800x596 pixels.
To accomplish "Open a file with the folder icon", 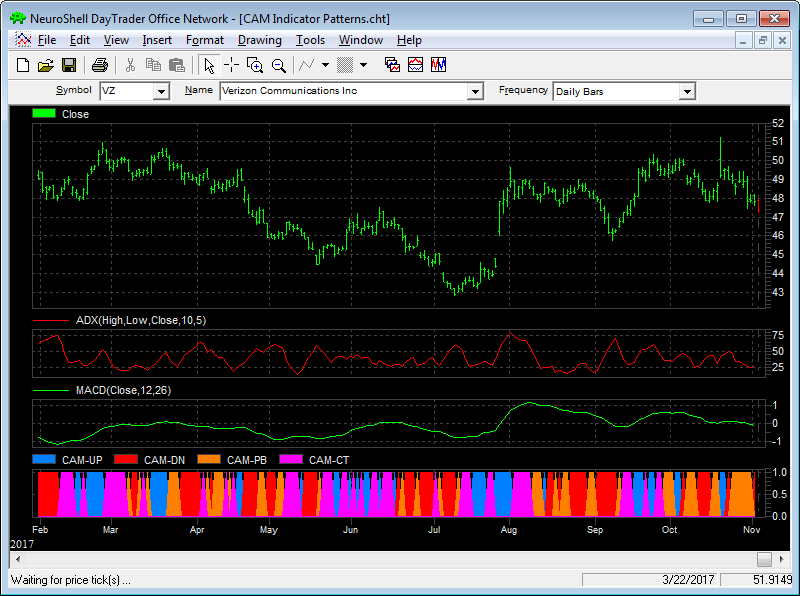I will click(x=46, y=65).
